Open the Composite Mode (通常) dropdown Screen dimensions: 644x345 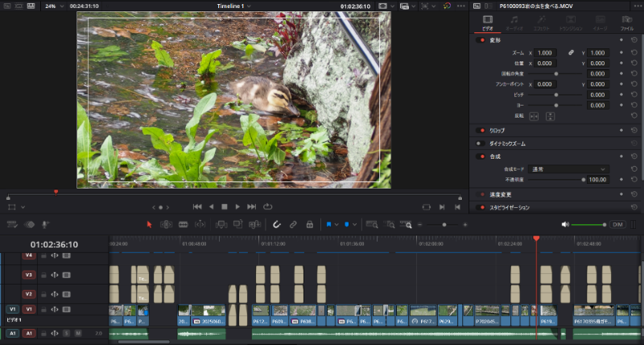[568, 169]
